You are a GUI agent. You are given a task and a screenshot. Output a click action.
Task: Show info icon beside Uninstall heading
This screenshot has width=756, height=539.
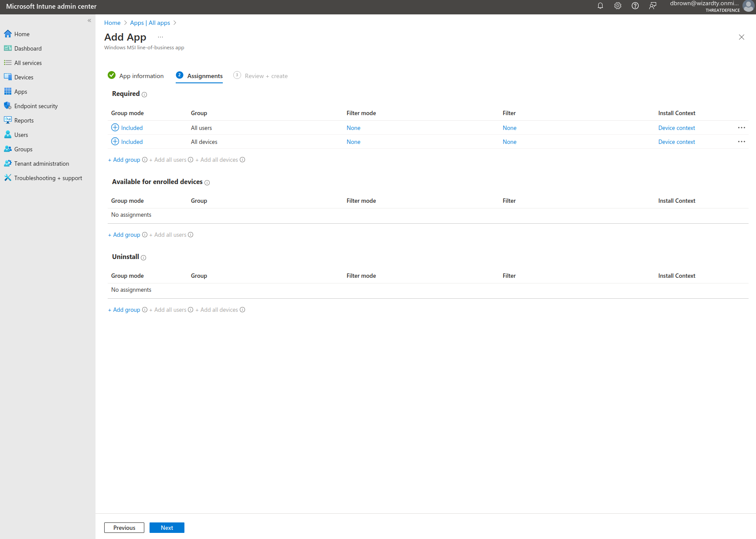tap(143, 258)
